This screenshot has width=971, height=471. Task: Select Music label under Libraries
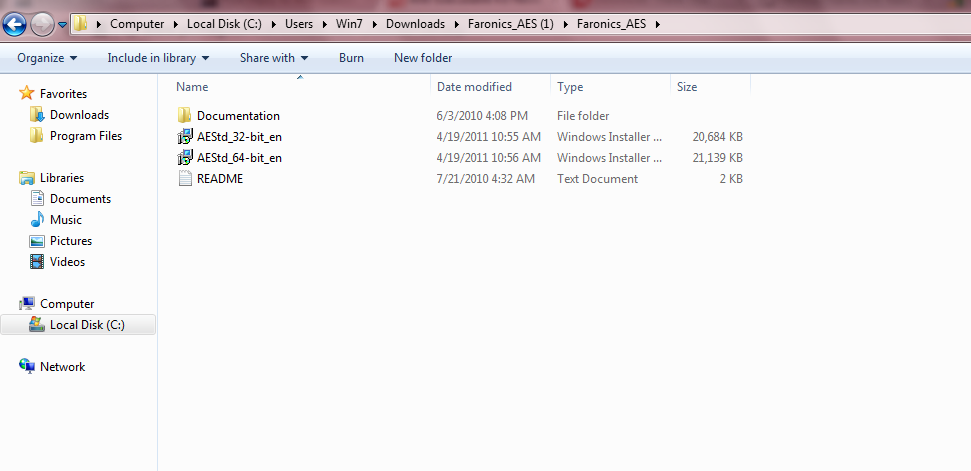click(x=66, y=220)
